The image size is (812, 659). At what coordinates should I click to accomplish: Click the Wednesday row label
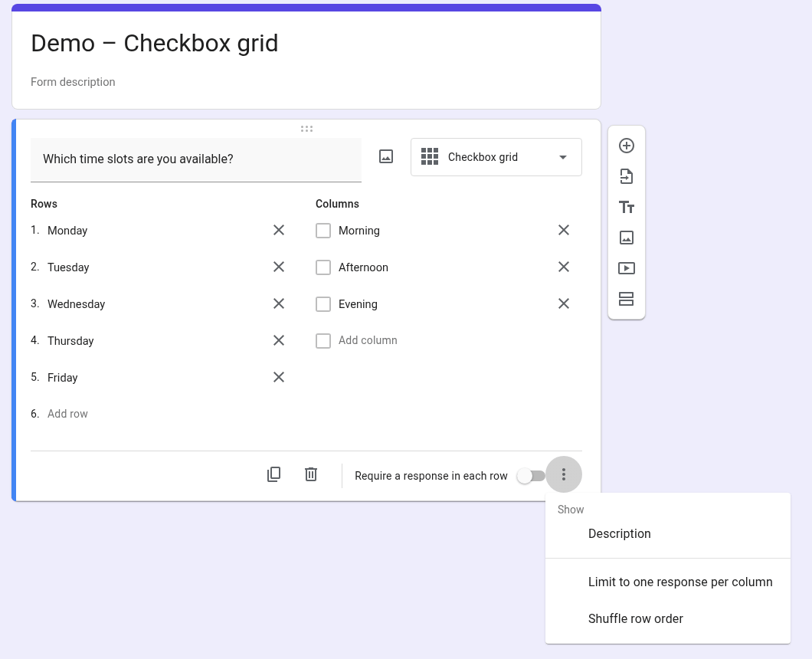click(x=76, y=304)
